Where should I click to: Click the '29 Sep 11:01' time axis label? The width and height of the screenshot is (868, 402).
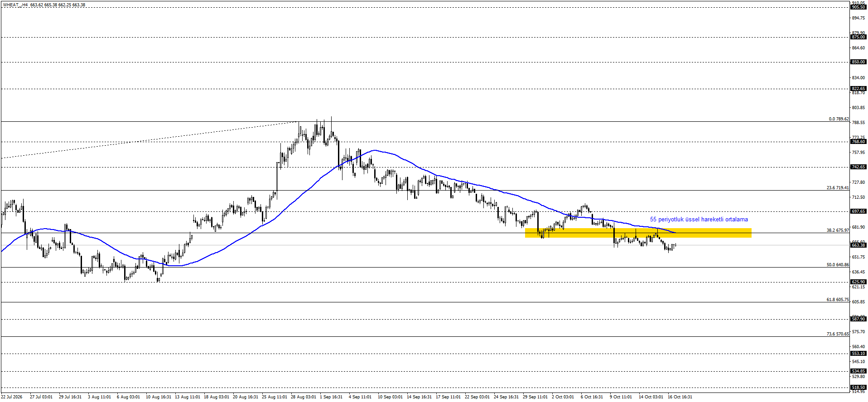tap(535, 397)
